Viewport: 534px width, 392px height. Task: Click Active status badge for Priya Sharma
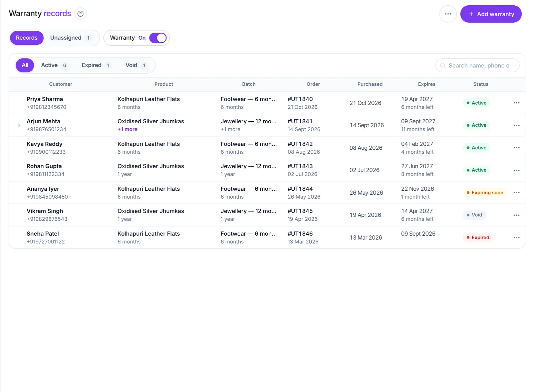[x=476, y=103]
